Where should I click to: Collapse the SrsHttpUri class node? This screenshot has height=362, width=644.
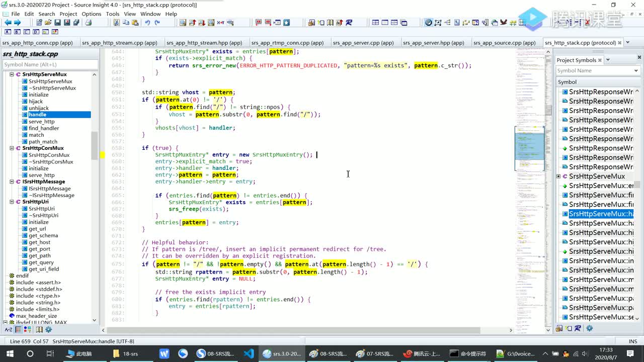point(12,202)
